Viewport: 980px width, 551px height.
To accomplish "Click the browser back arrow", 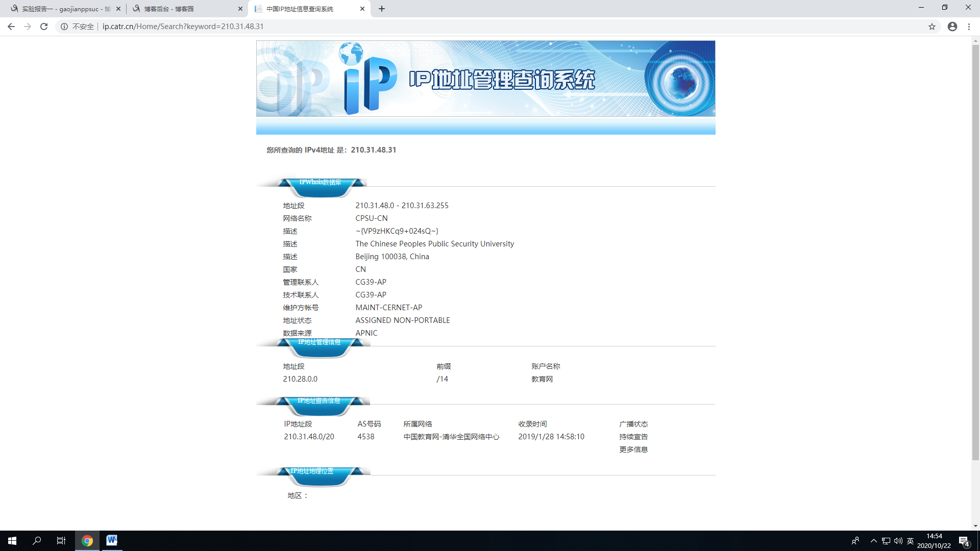I will 11,27.
